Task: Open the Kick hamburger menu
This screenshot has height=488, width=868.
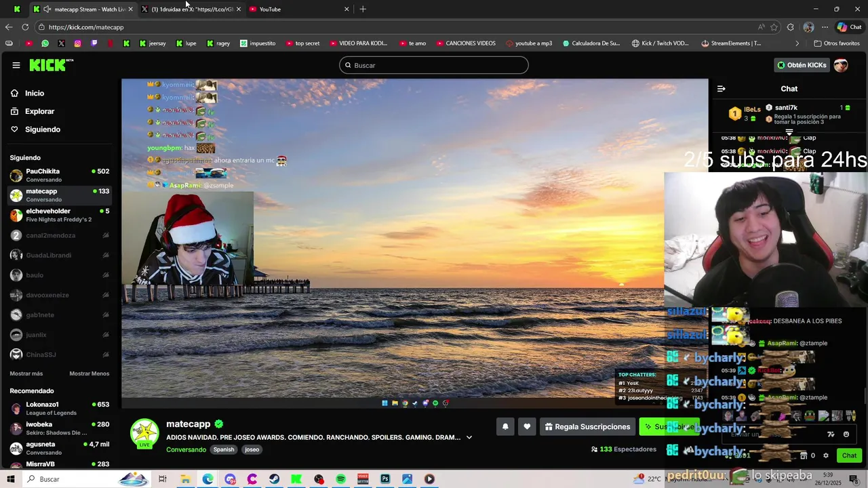Action: (x=16, y=65)
